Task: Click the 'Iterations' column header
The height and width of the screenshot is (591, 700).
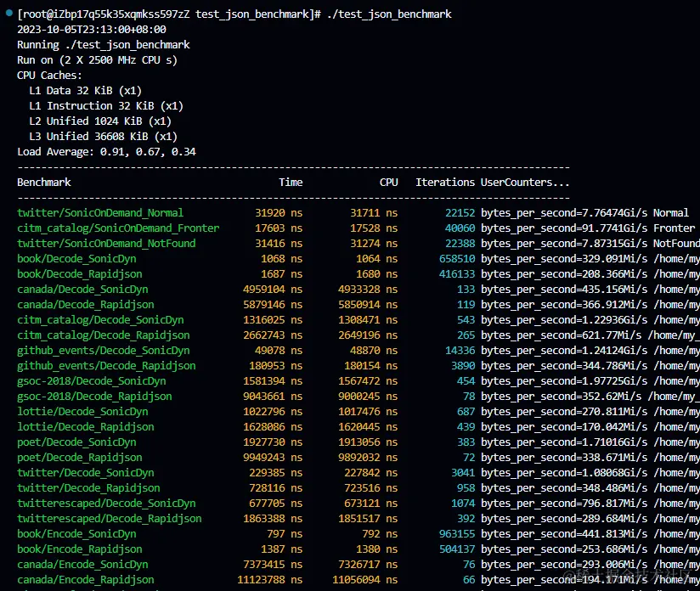Action: tap(445, 182)
